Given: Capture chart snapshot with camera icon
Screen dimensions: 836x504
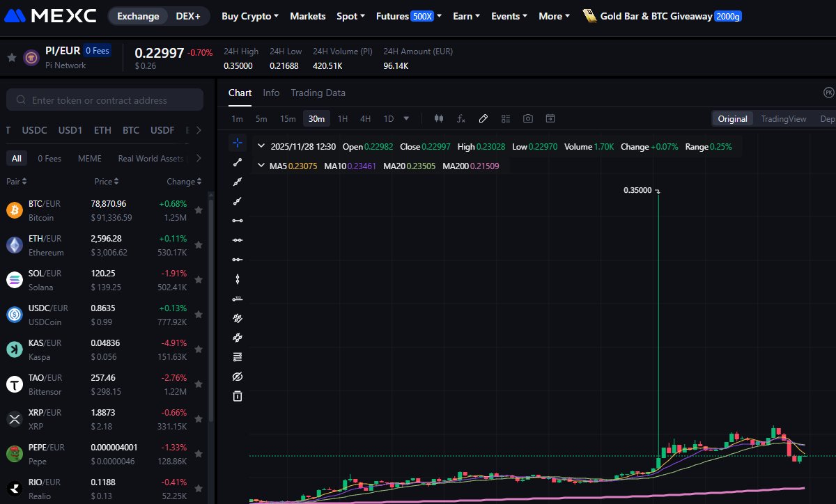Looking at the screenshot, I should [x=527, y=118].
